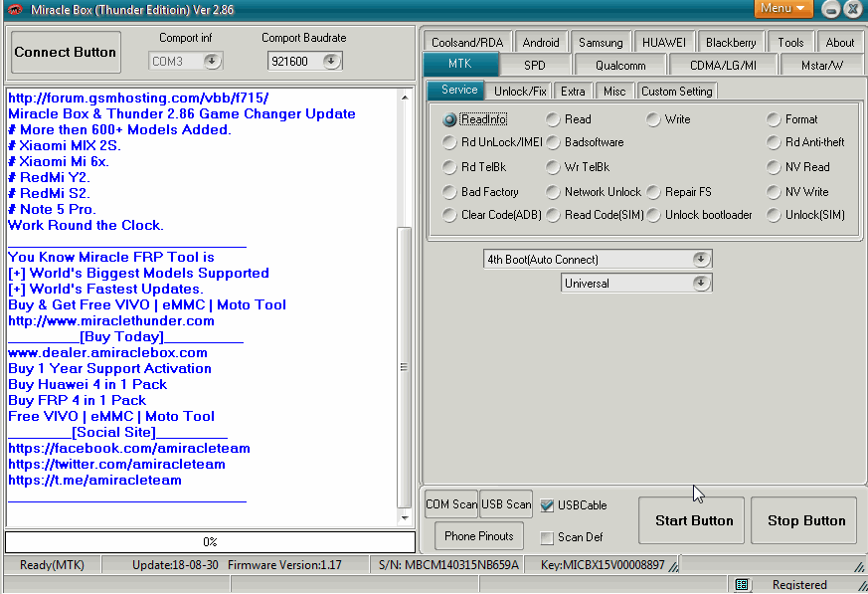Switch to the HUAWEI tab
Screen dimensions: 868x594
(x=664, y=43)
